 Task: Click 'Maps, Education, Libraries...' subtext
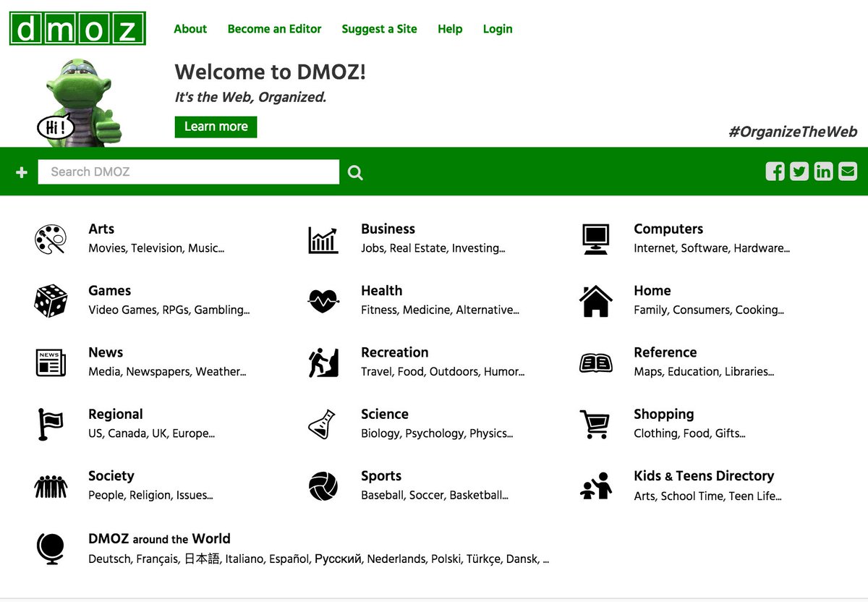click(704, 371)
